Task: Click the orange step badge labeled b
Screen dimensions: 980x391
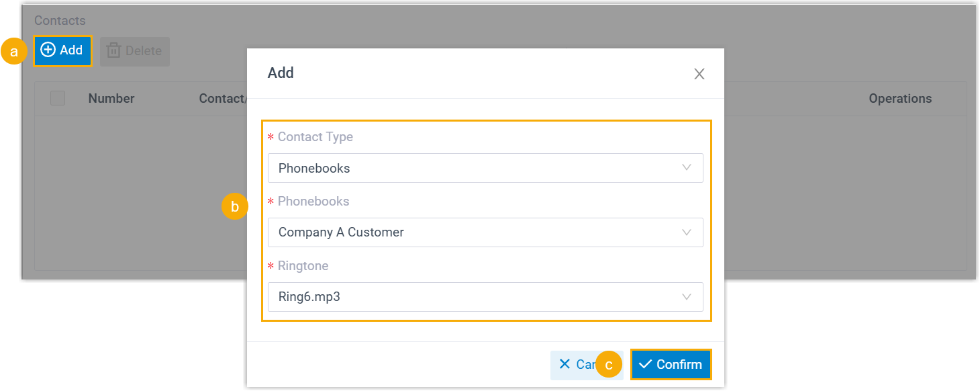Action: click(234, 207)
